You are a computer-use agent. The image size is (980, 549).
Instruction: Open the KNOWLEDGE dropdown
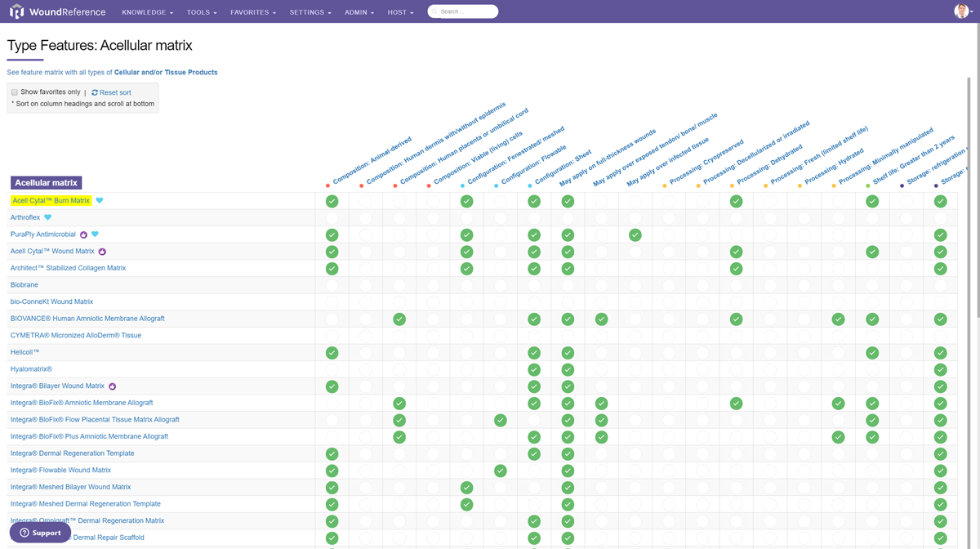pyautogui.click(x=147, y=12)
